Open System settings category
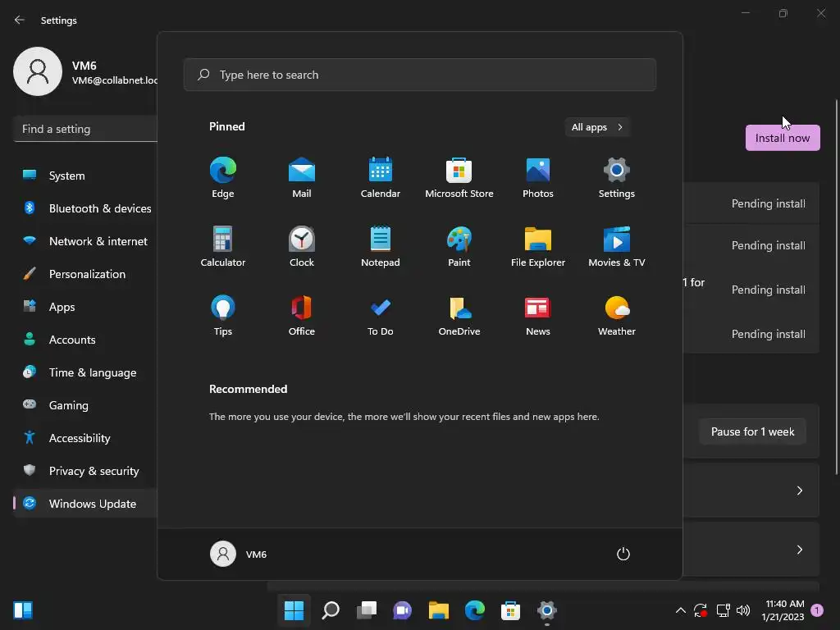The image size is (840, 630). tap(85, 176)
